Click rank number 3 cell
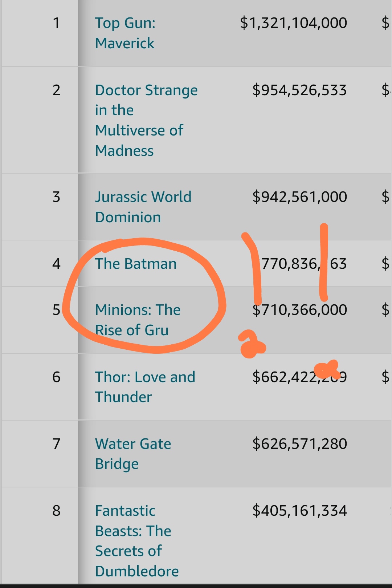 point(56,197)
